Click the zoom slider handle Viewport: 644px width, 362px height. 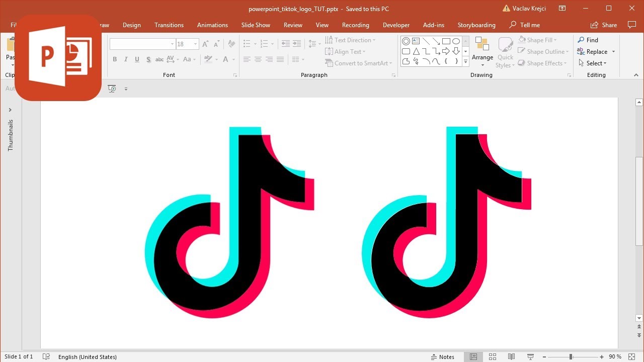571,356
